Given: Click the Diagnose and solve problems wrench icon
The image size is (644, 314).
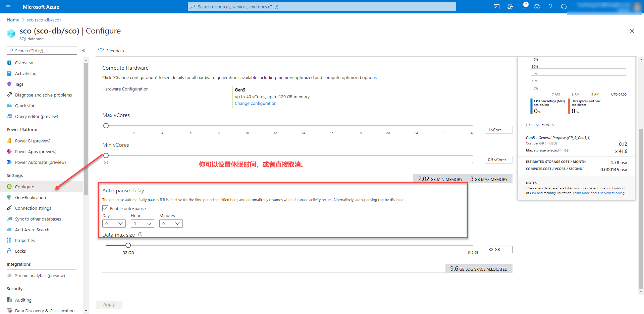Looking at the screenshot, I should pyautogui.click(x=9, y=95).
